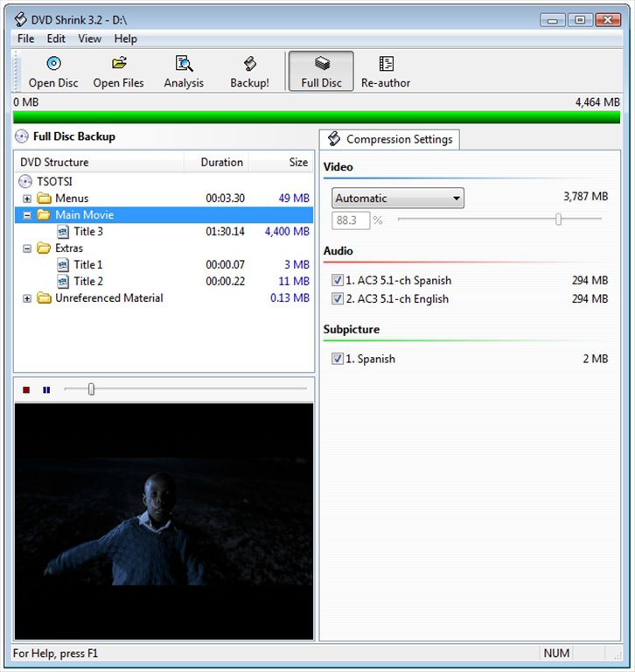Screen dimensions: 635x672
Task: Click the Unreferenced Material folder icon
Action: click(44, 297)
